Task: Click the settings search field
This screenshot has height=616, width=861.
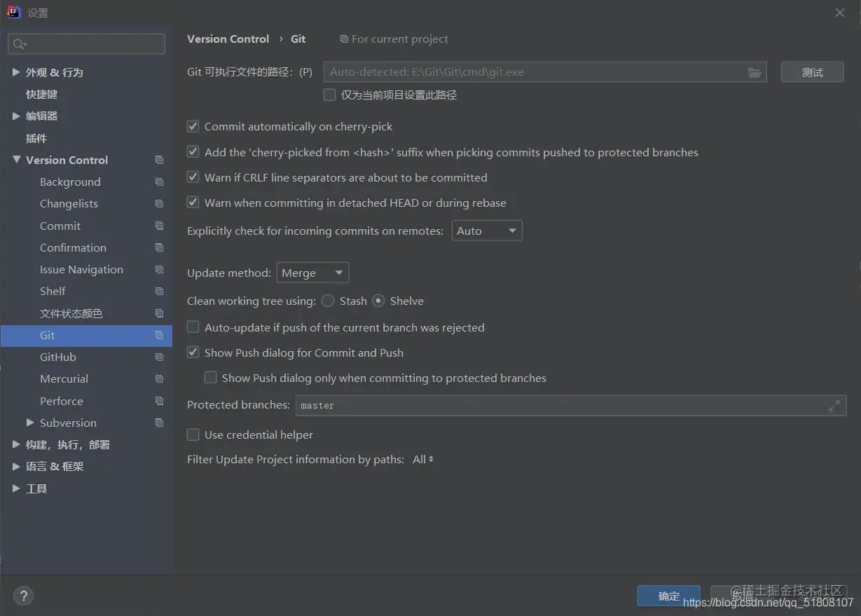Action: 87,44
